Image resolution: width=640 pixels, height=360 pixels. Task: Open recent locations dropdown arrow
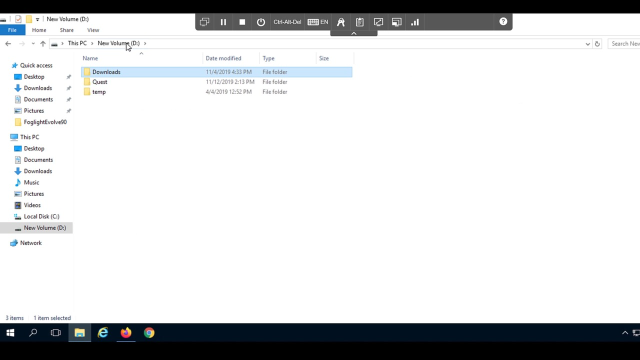(x=33, y=44)
